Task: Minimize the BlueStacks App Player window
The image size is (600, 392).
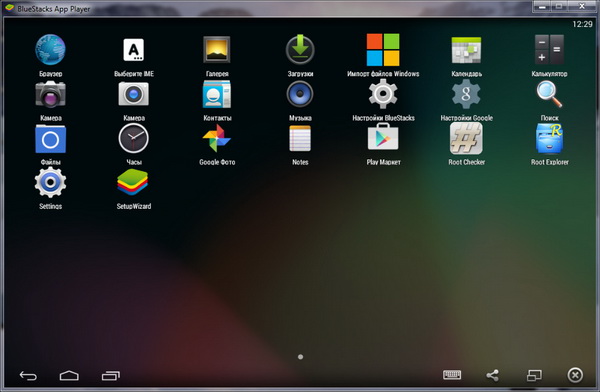Action: (542, 7)
